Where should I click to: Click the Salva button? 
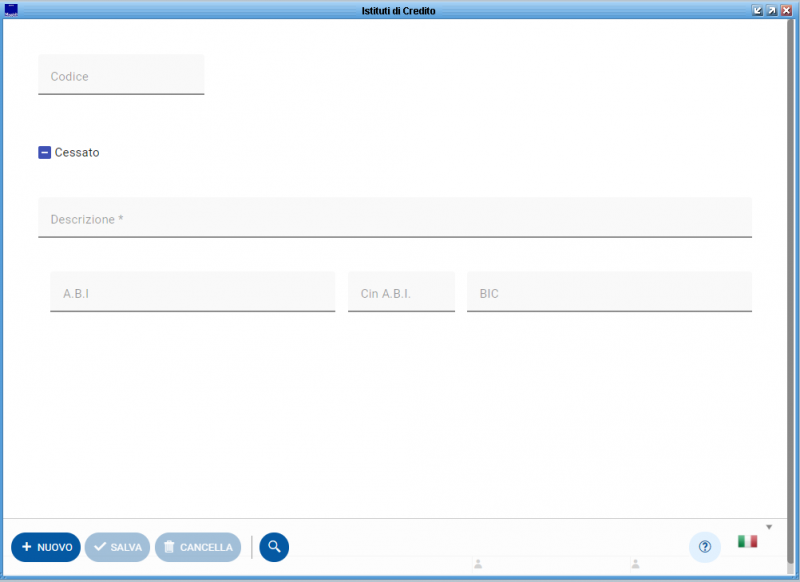pyautogui.click(x=117, y=547)
